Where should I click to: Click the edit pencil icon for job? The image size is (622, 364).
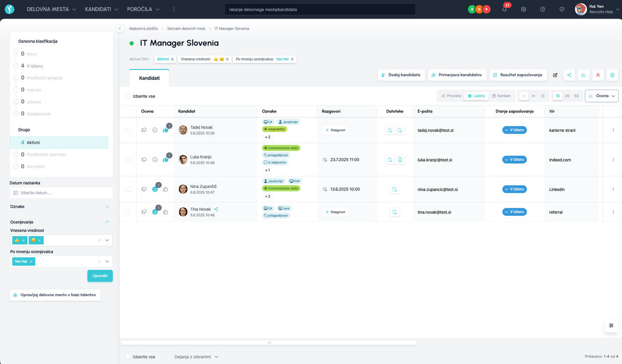[x=555, y=75]
